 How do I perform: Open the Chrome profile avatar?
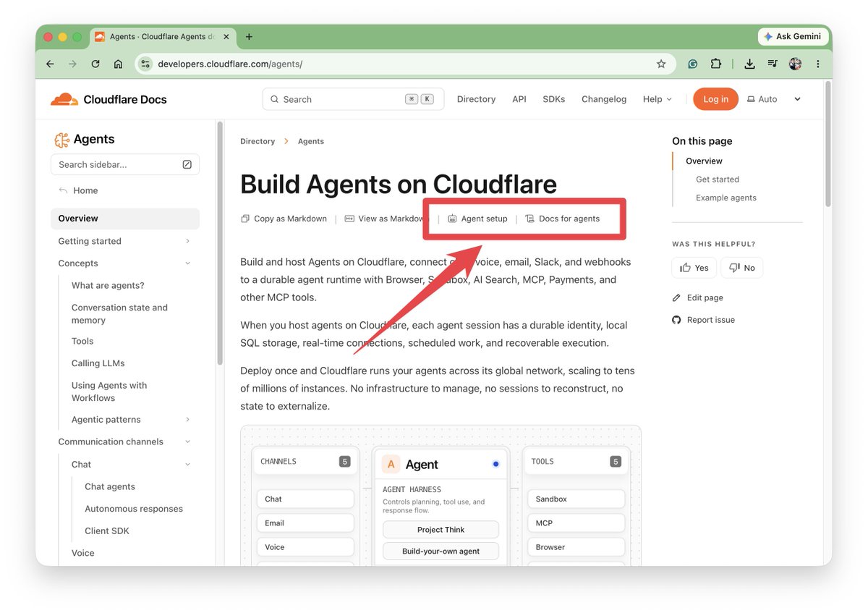[x=795, y=64]
